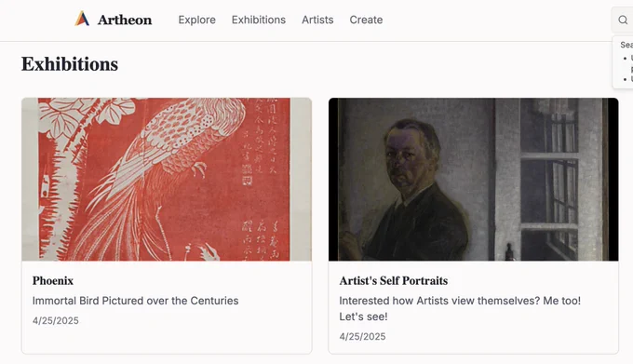Open the self portrait painting thumbnail
633x364 pixels.
pyautogui.click(x=474, y=179)
